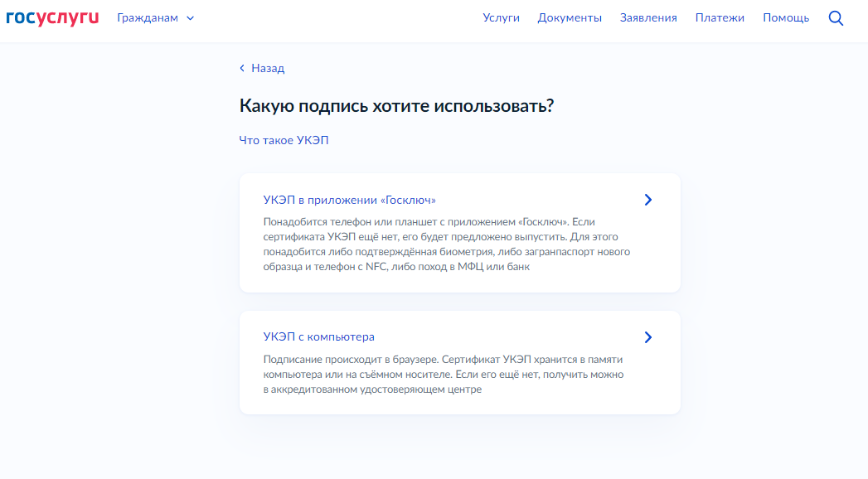
Task: Open the search magnifier icon
Action: 836,18
